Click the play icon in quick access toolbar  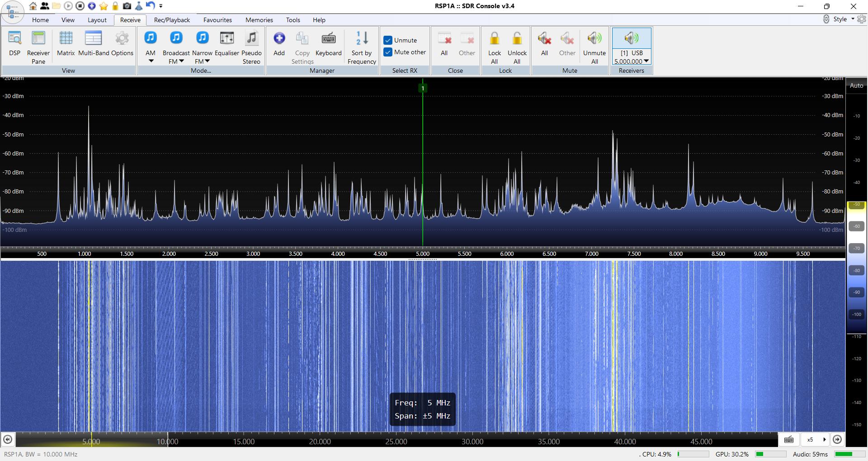pyautogui.click(x=68, y=6)
